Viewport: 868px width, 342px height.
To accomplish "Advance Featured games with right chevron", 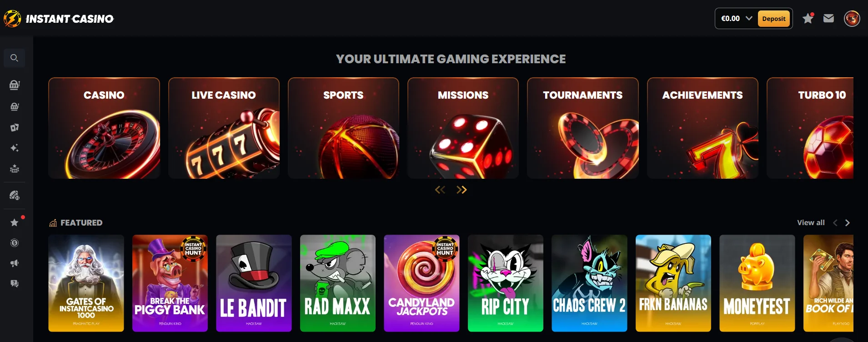I will tap(847, 223).
